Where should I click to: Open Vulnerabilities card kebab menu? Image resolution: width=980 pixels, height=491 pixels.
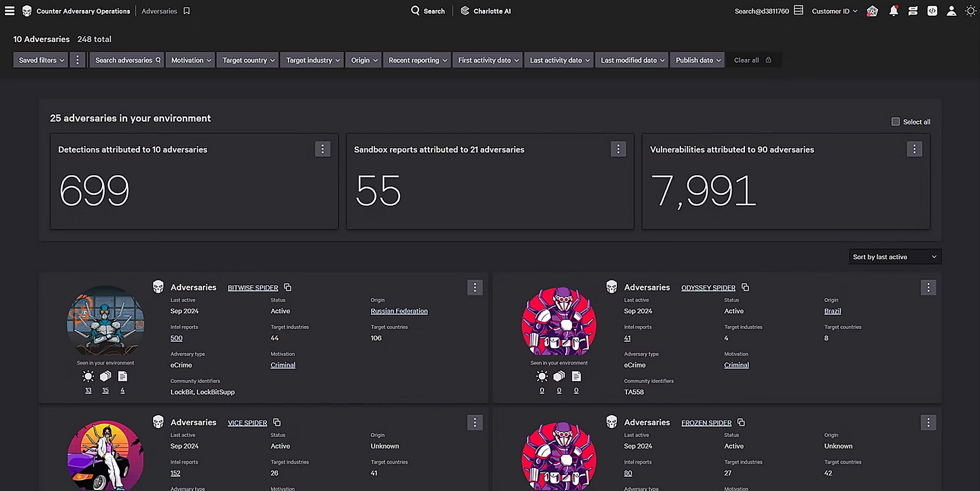[x=914, y=149]
